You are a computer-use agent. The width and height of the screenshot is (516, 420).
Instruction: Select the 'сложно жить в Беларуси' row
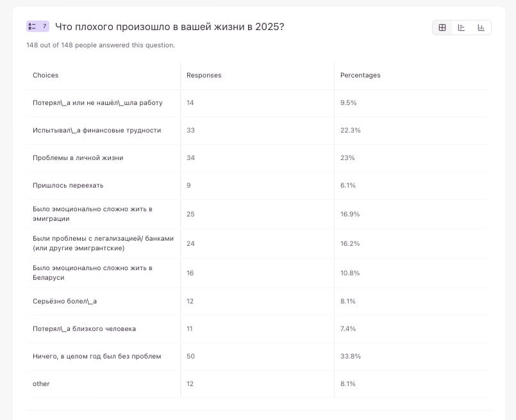[x=92, y=273]
